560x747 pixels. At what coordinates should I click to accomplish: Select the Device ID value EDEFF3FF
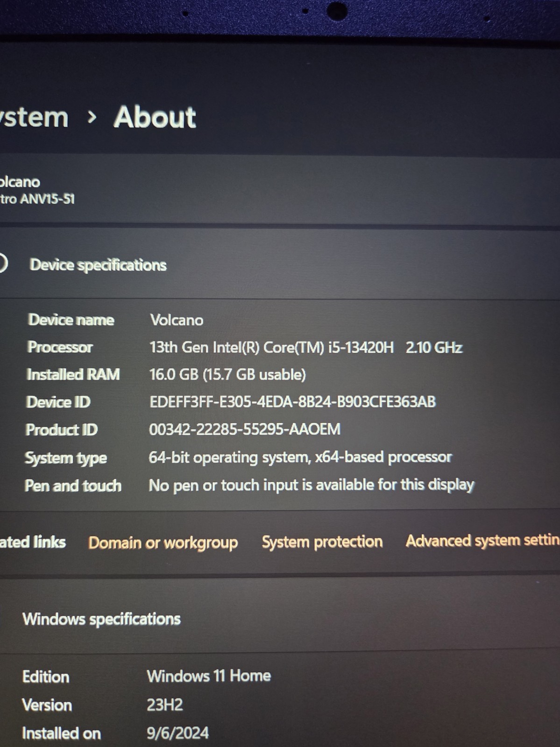tap(292, 402)
